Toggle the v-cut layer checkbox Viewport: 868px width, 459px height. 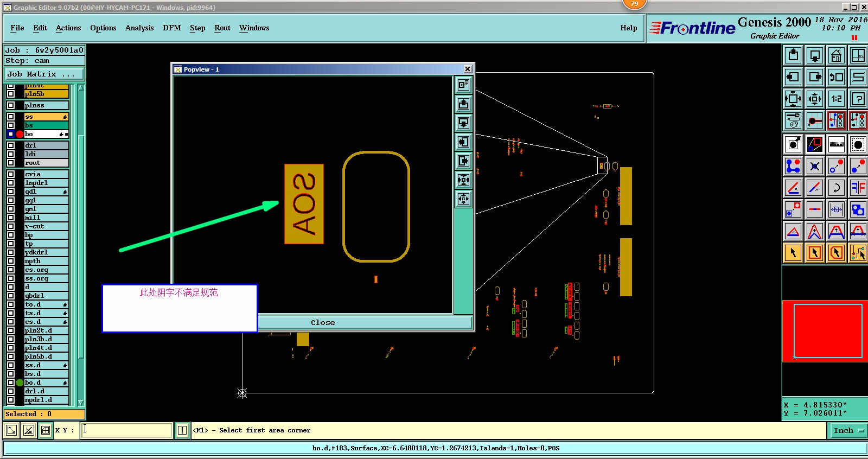11,226
